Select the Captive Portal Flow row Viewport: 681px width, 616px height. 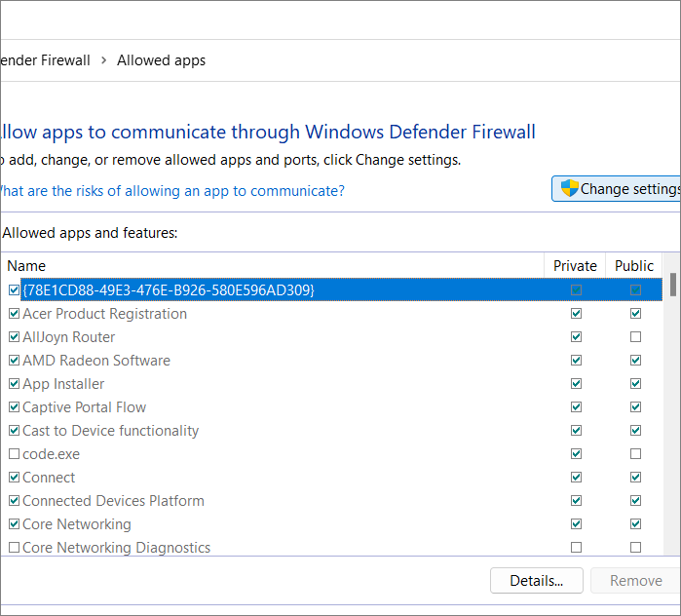tap(84, 407)
